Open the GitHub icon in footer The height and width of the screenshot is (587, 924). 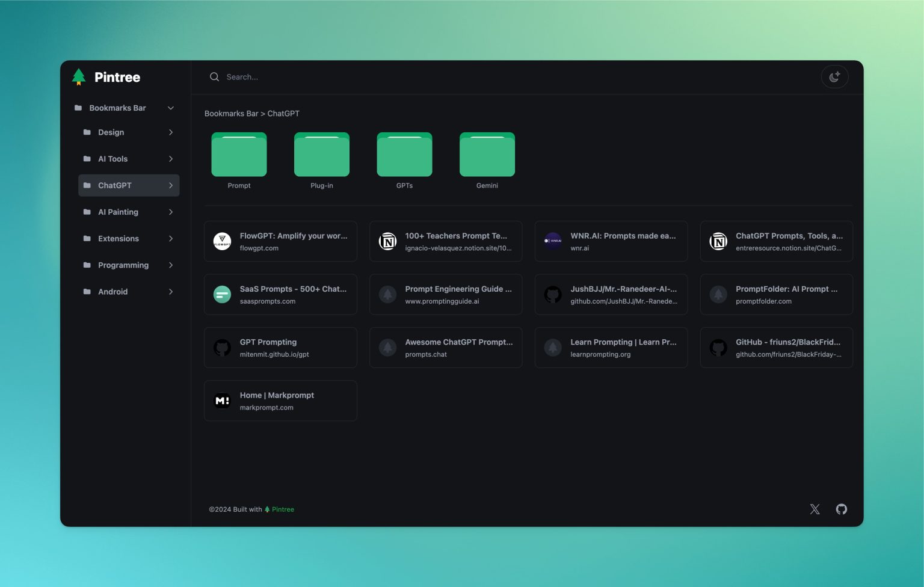pos(841,509)
